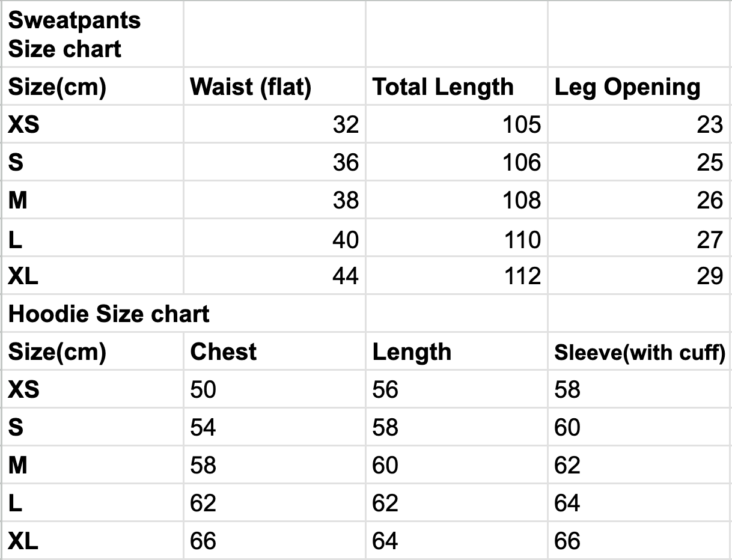
Task: Click hoodie S chest value 54
Action: (x=203, y=427)
